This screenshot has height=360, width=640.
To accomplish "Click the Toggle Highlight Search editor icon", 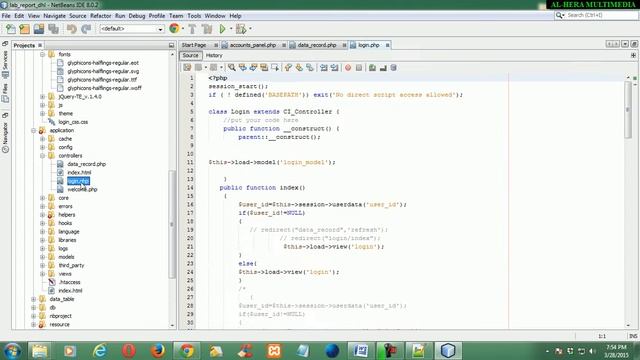I will pyautogui.click(x=264, y=68).
